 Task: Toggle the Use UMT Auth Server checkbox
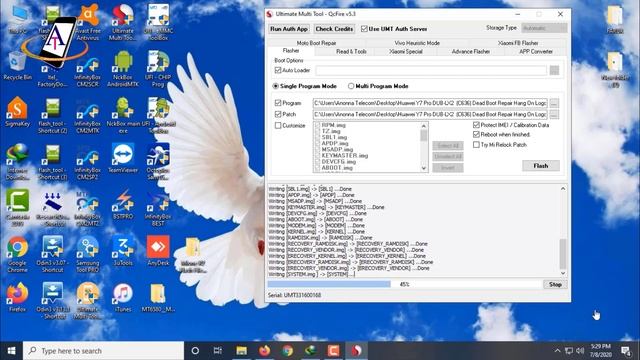click(x=364, y=29)
